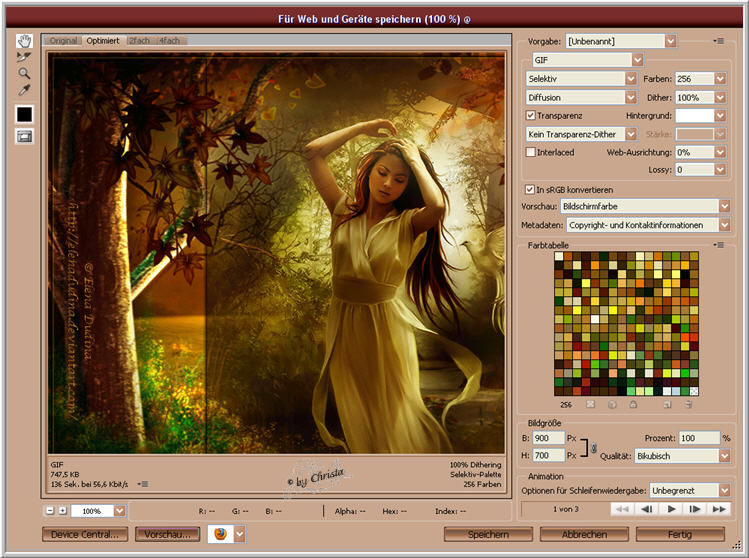749x558 pixels.
Task: Enable the Interlaced checkbox
Action: 530,152
